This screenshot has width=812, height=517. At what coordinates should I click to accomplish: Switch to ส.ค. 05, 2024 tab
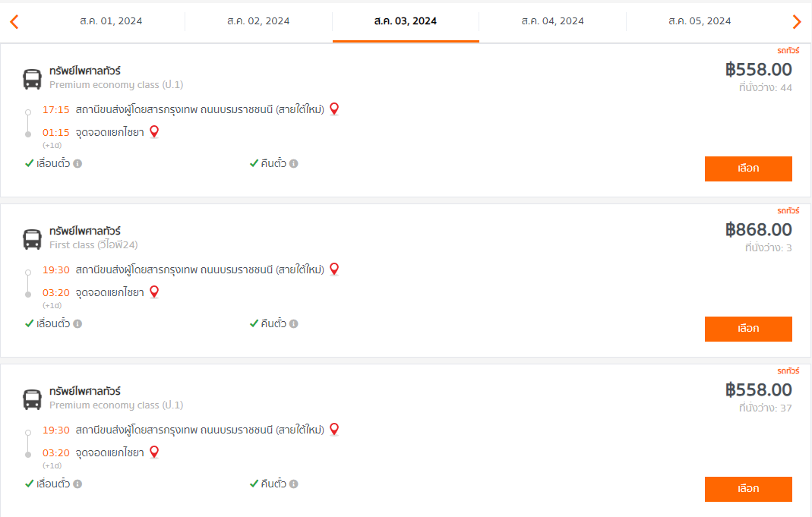(700, 21)
